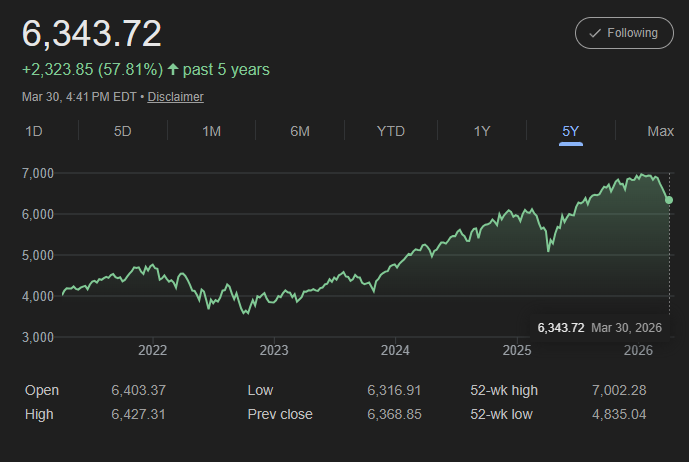Switch chart to YTD view

[390, 132]
